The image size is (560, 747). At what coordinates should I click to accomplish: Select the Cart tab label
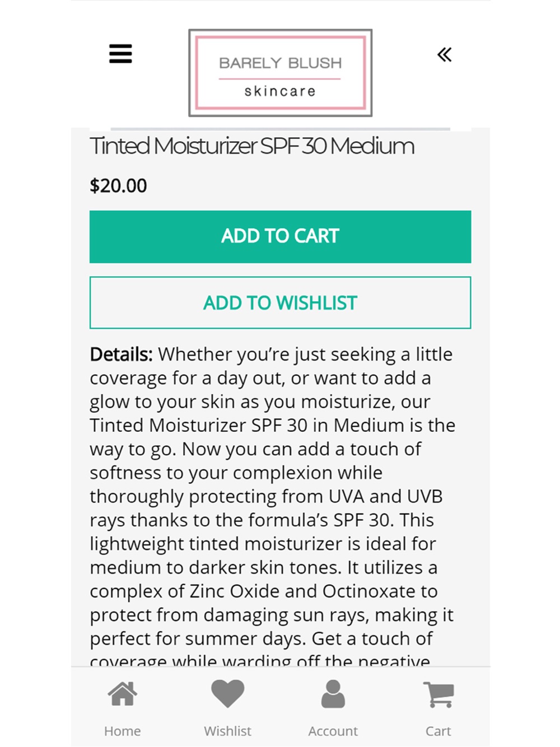438,731
